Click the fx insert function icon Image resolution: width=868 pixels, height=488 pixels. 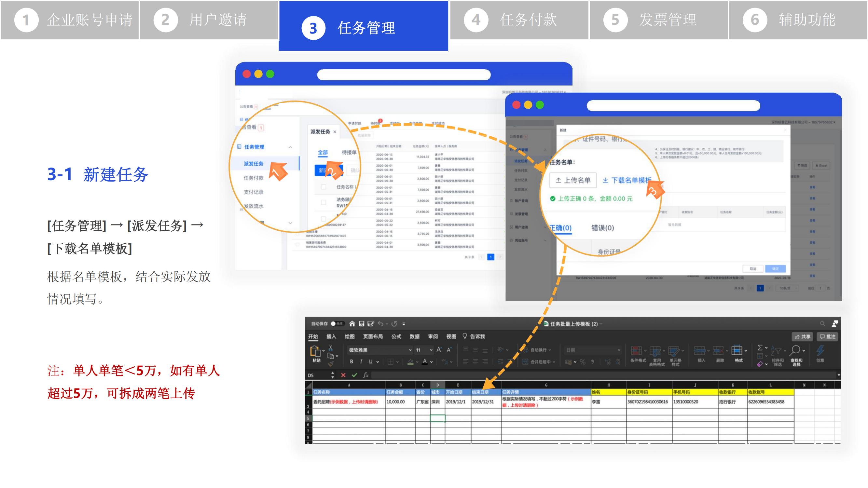pyautogui.click(x=365, y=375)
